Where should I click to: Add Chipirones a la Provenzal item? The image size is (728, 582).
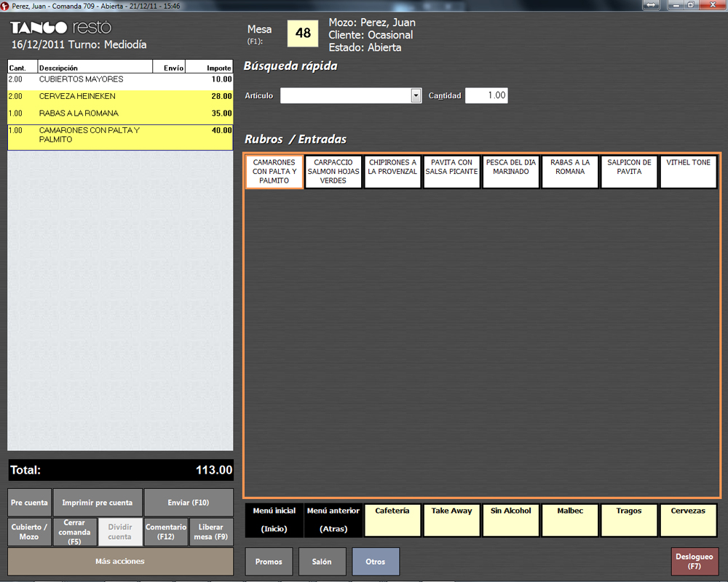coord(392,172)
